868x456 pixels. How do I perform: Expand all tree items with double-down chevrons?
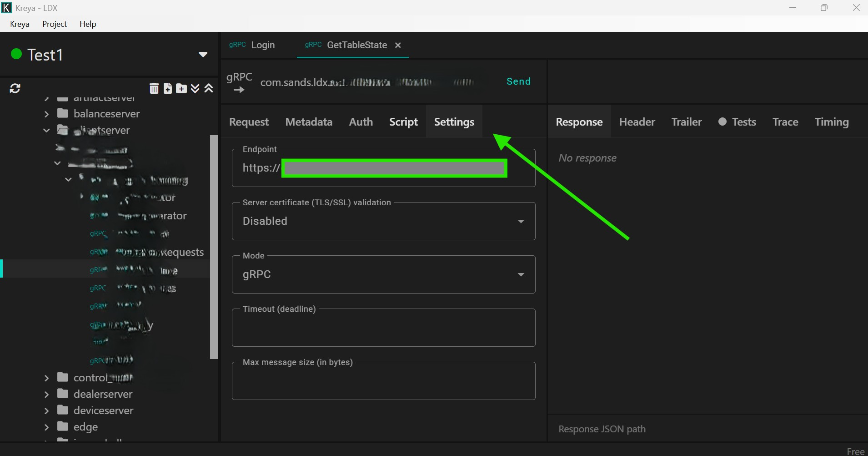tap(195, 88)
